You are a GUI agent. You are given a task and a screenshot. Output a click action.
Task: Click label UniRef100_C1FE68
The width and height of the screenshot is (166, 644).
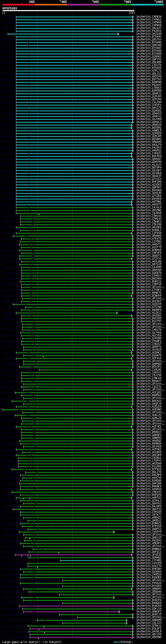coord(149,233)
